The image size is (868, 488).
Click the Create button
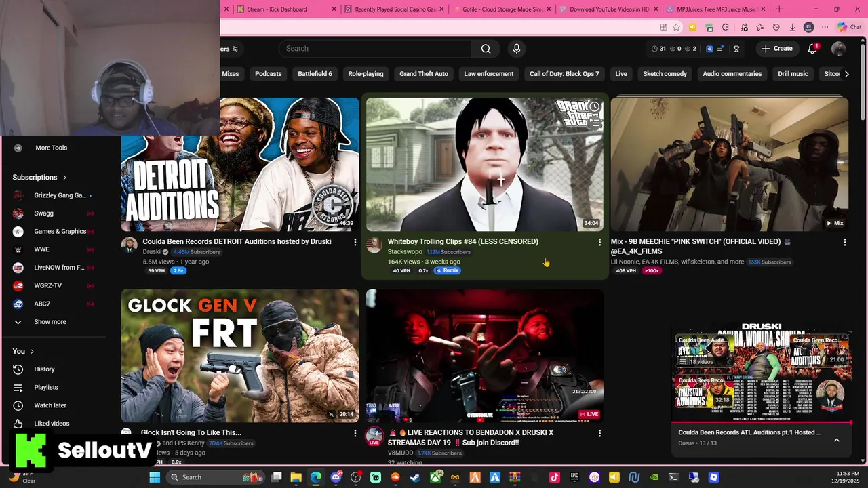point(777,49)
